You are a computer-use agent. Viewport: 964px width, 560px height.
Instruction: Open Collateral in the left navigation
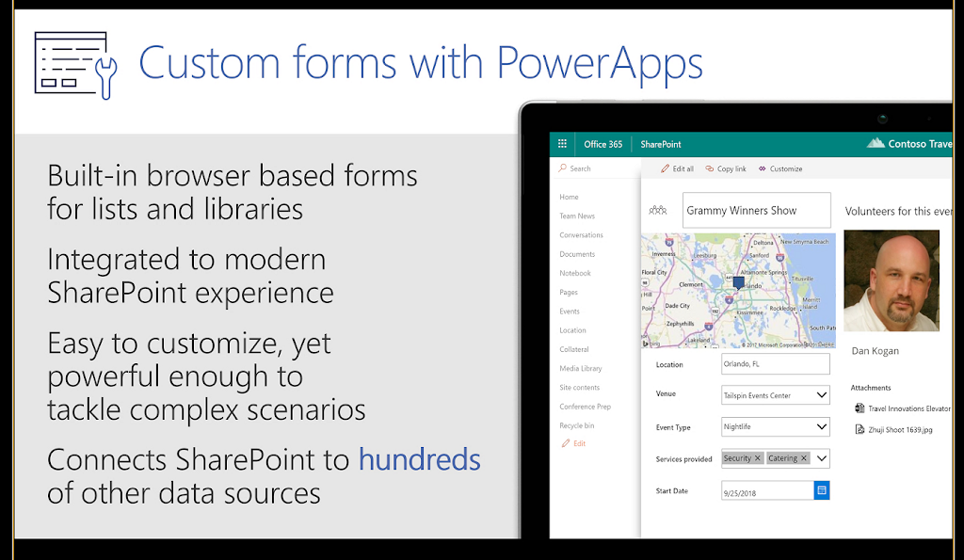point(573,349)
